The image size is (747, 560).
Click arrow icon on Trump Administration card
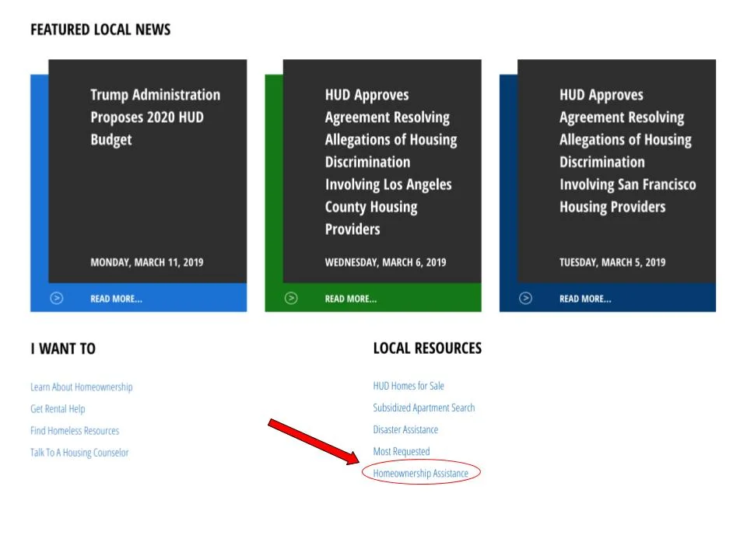point(57,298)
